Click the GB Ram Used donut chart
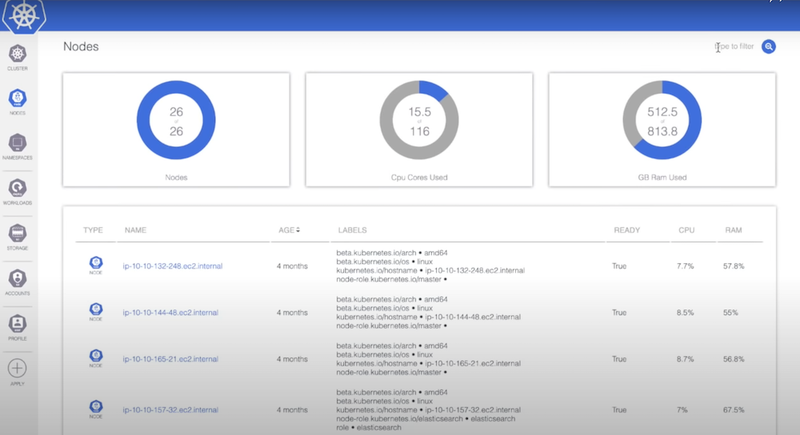800x435 pixels. point(662,120)
